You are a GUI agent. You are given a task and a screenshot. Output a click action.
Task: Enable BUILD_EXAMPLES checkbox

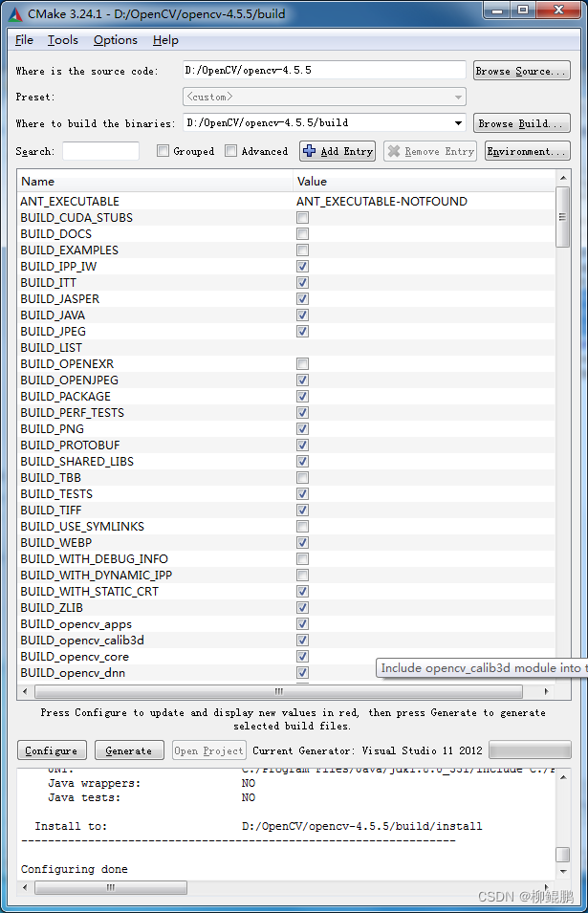coord(303,250)
